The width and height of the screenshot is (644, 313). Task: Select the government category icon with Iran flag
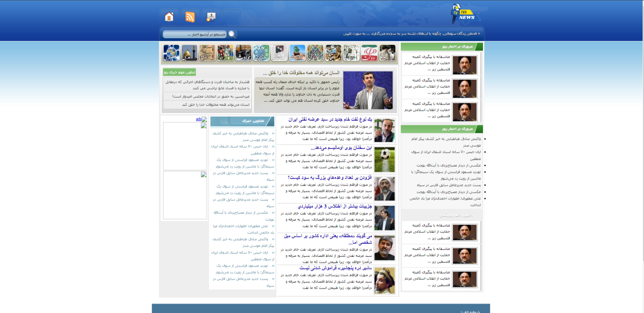click(369, 53)
